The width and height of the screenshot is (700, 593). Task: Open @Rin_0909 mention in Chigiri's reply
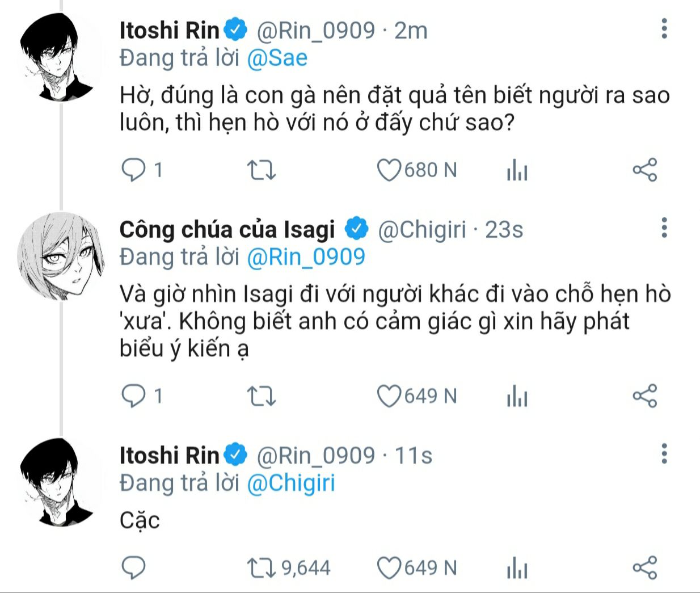[x=306, y=257]
